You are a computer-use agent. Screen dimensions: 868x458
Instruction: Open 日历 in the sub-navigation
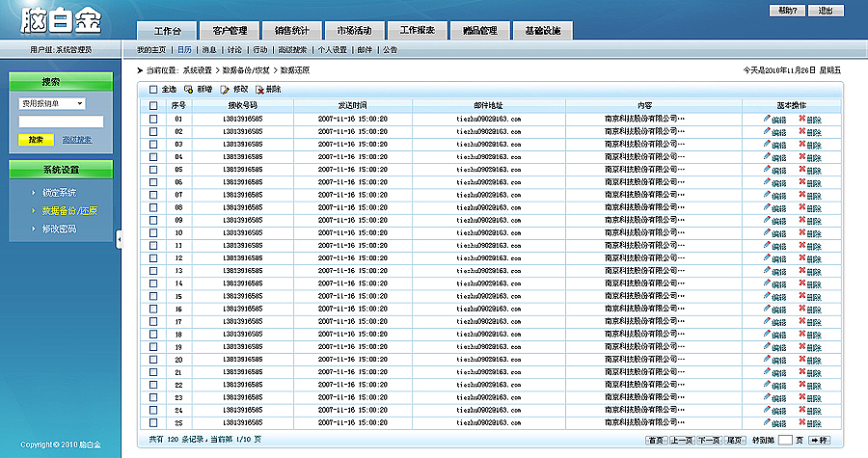[184, 50]
